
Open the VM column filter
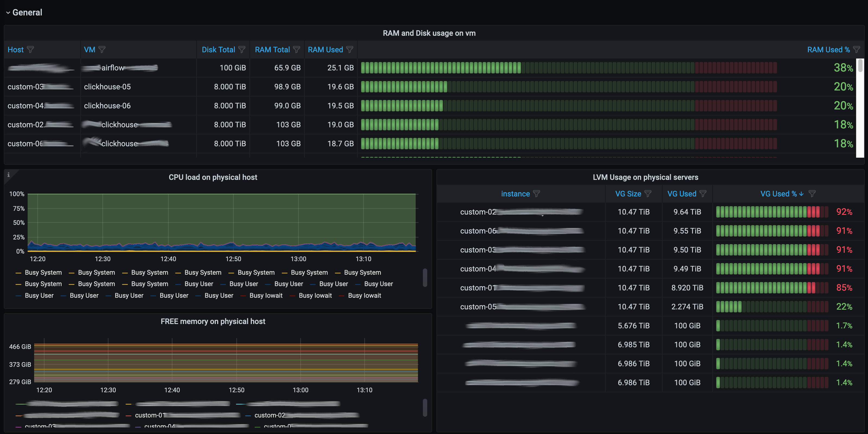102,50
